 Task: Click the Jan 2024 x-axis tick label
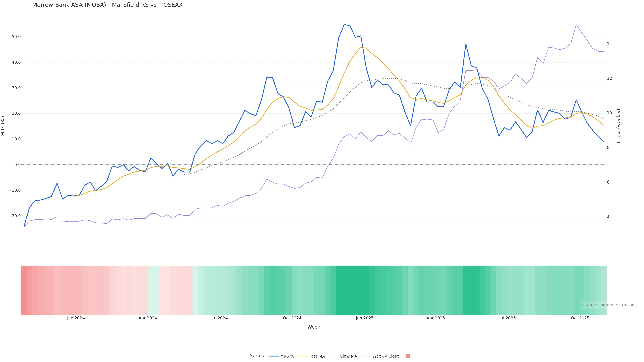(76, 318)
